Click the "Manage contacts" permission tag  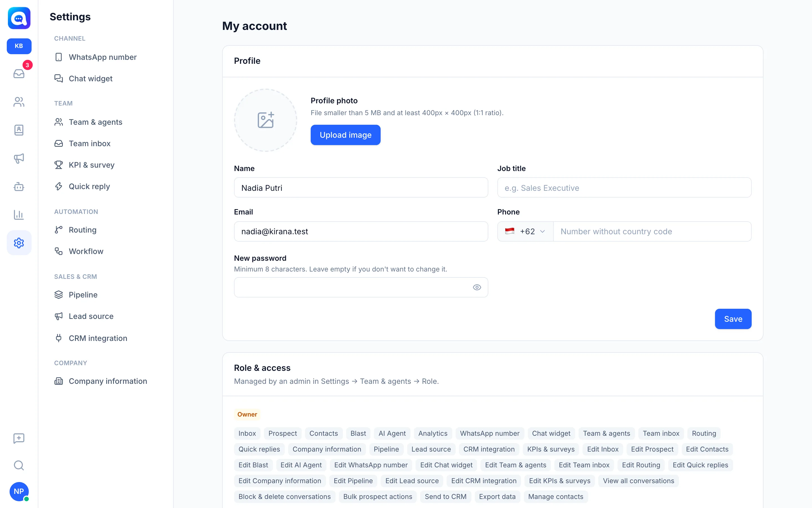click(556, 497)
